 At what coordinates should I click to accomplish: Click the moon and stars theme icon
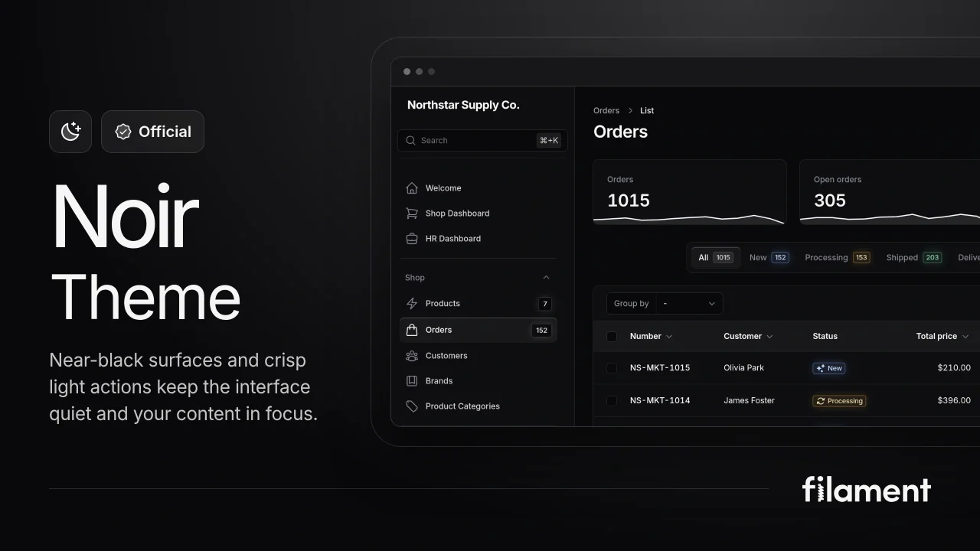click(70, 132)
